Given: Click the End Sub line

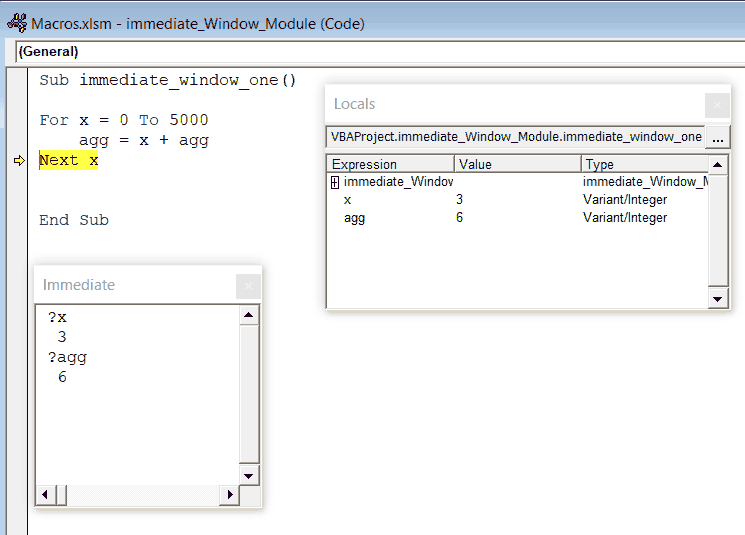Looking at the screenshot, I should pyautogui.click(x=74, y=220).
